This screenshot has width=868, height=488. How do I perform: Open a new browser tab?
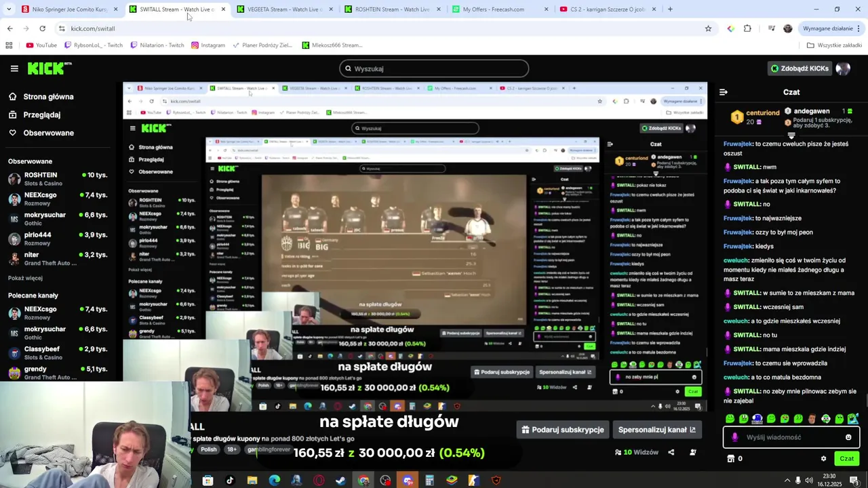670,9
